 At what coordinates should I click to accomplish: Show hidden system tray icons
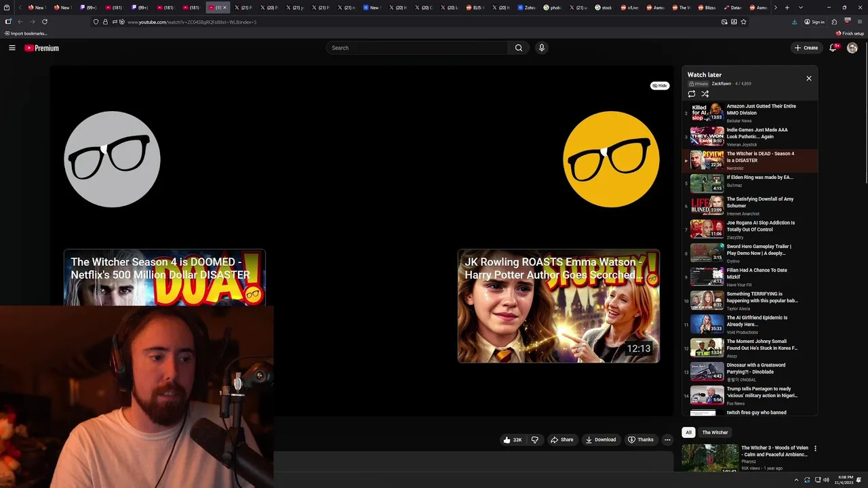[x=796, y=480]
